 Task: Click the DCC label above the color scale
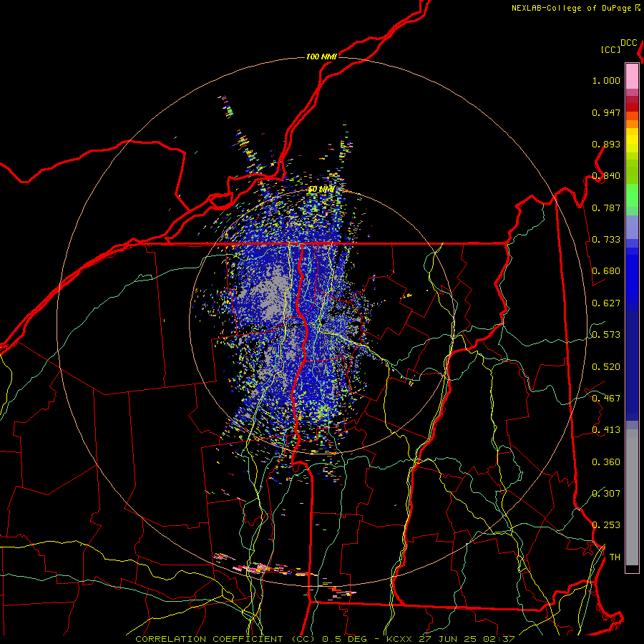629,43
